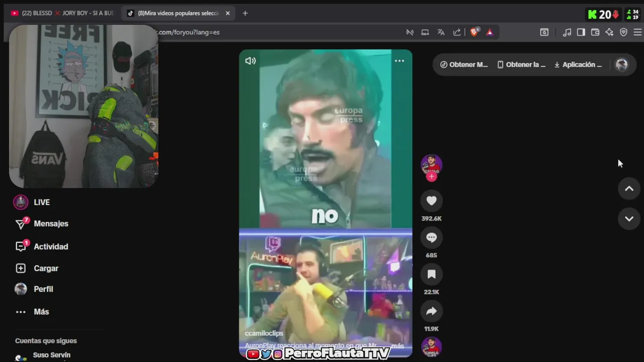Like the video with the heart icon

click(x=431, y=201)
